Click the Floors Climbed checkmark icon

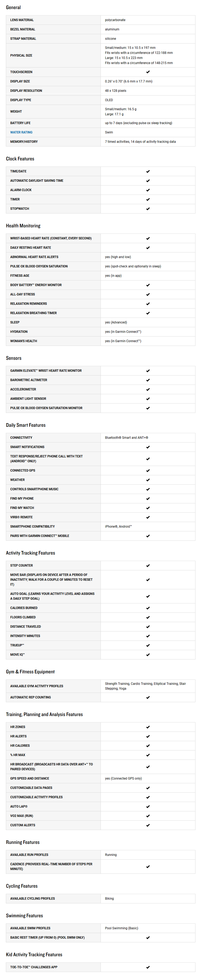tap(148, 618)
